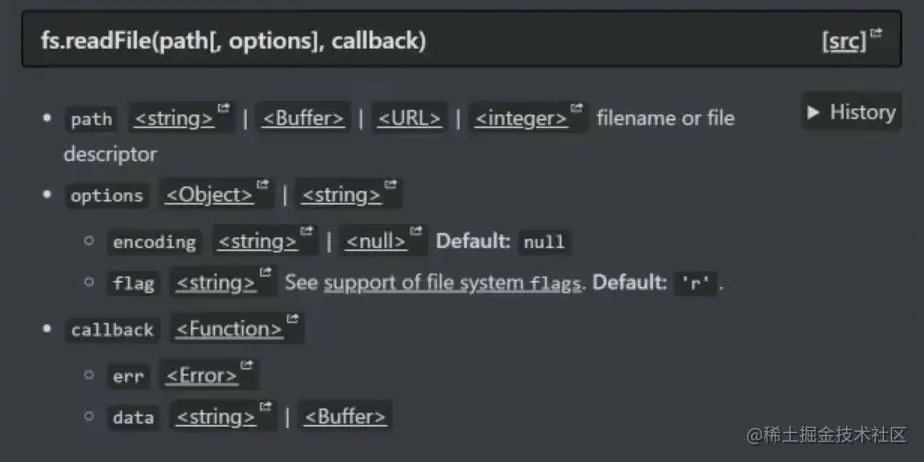Image resolution: width=924 pixels, height=462 pixels.
Task: Open the <Error> type link
Action: (202, 375)
